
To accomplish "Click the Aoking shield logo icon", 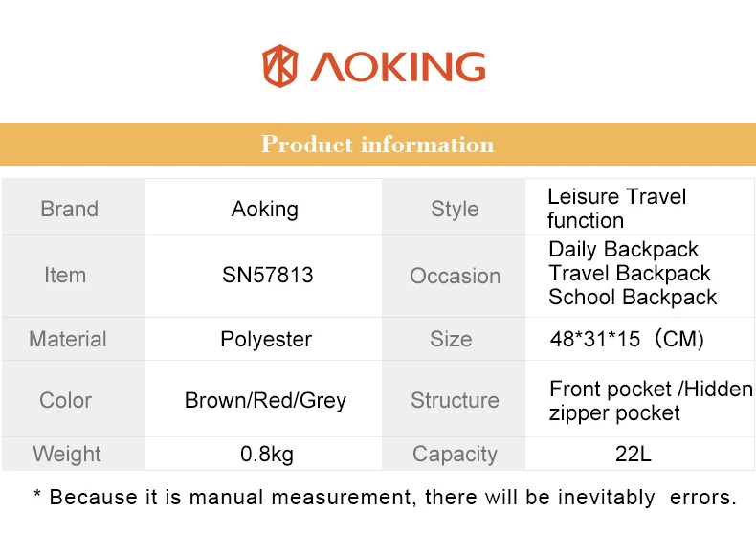I will [279, 66].
